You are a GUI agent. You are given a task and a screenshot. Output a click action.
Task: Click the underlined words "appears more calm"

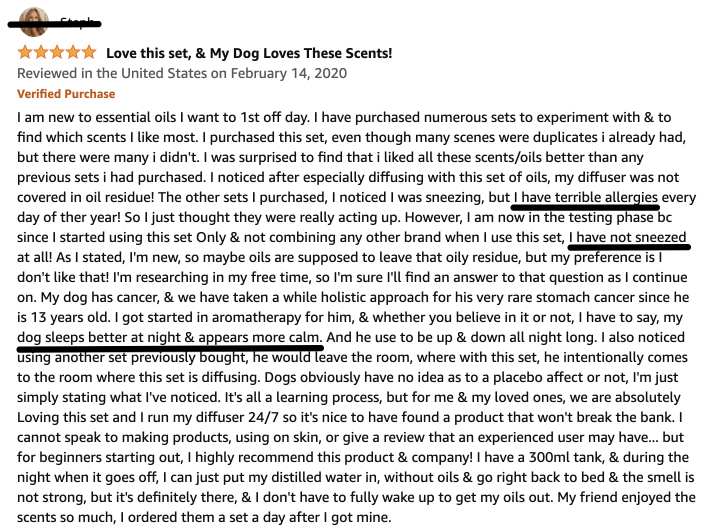pyautogui.click(x=259, y=338)
